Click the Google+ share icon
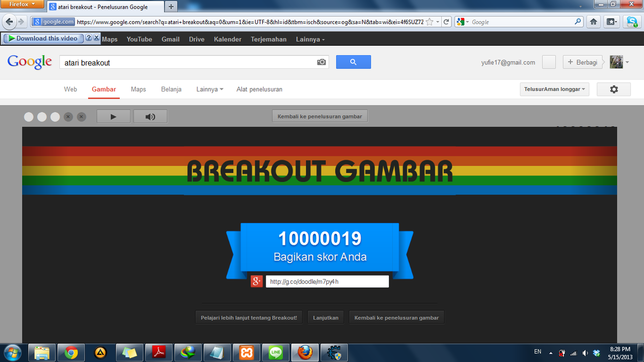Image resolution: width=644 pixels, height=362 pixels. pos(257,282)
